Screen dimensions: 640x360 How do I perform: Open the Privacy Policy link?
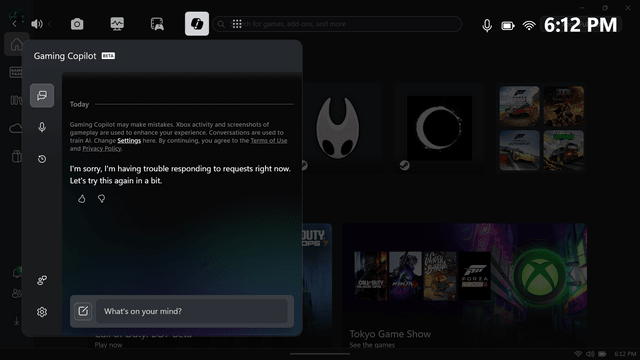coord(102,149)
